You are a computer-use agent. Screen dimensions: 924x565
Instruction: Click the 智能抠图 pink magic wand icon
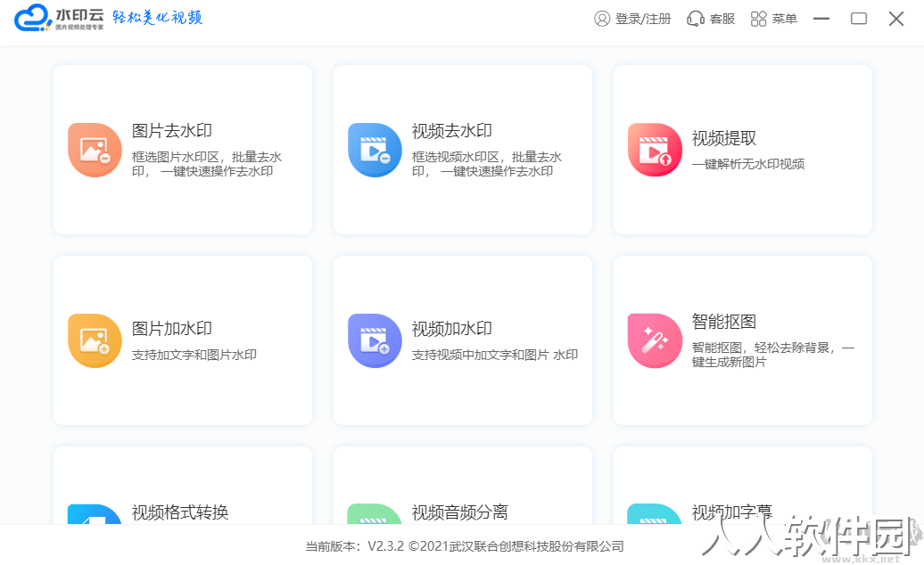coord(655,340)
